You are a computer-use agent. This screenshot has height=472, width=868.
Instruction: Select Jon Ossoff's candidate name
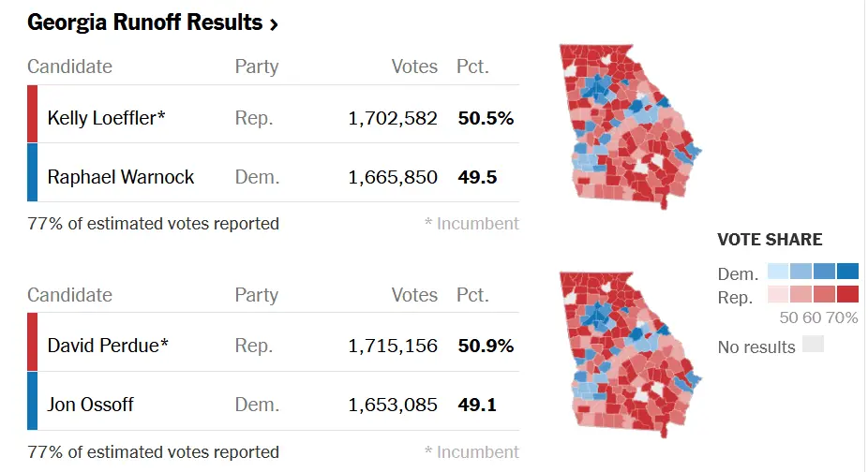pos(91,405)
